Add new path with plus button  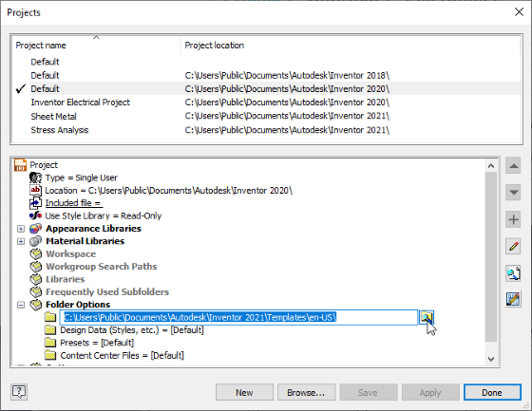click(x=513, y=219)
